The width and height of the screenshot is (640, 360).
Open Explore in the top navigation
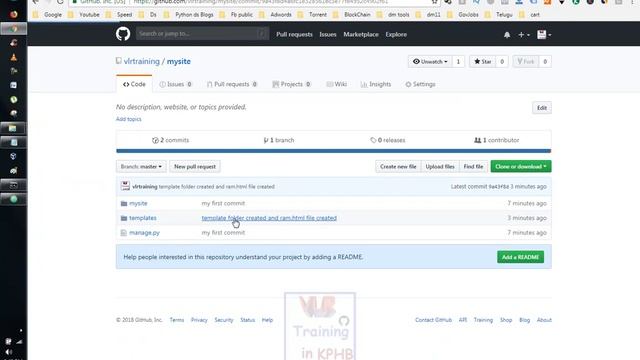pos(396,35)
